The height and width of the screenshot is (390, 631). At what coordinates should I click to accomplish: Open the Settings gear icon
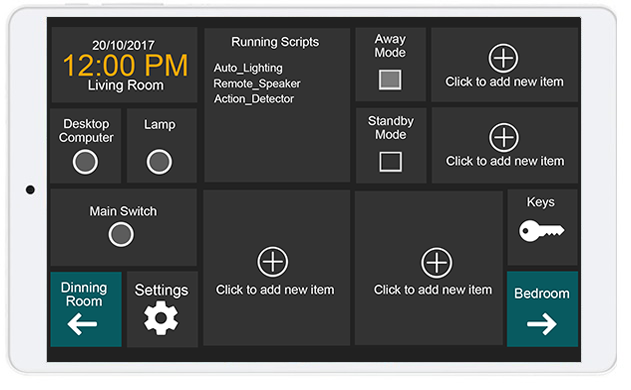pyautogui.click(x=161, y=319)
